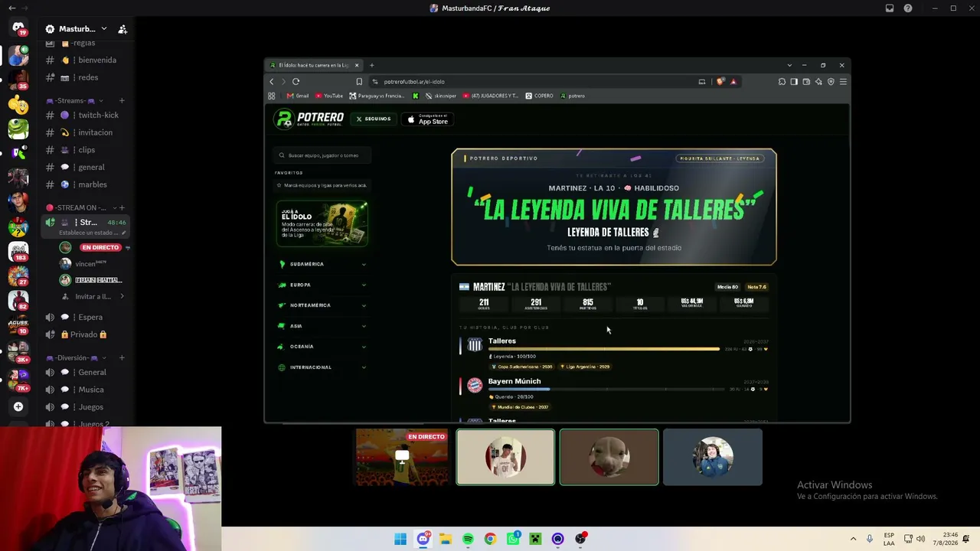
Task: Open Brave Shields lion icon
Action: (720, 81)
